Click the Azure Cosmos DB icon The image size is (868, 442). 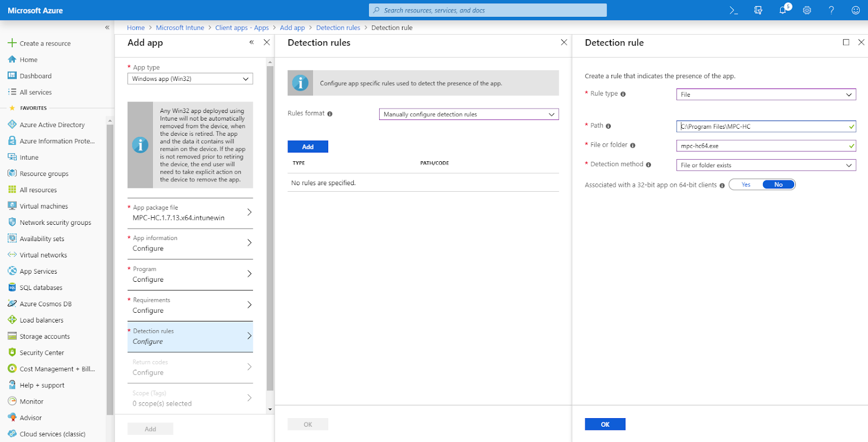(x=12, y=304)
